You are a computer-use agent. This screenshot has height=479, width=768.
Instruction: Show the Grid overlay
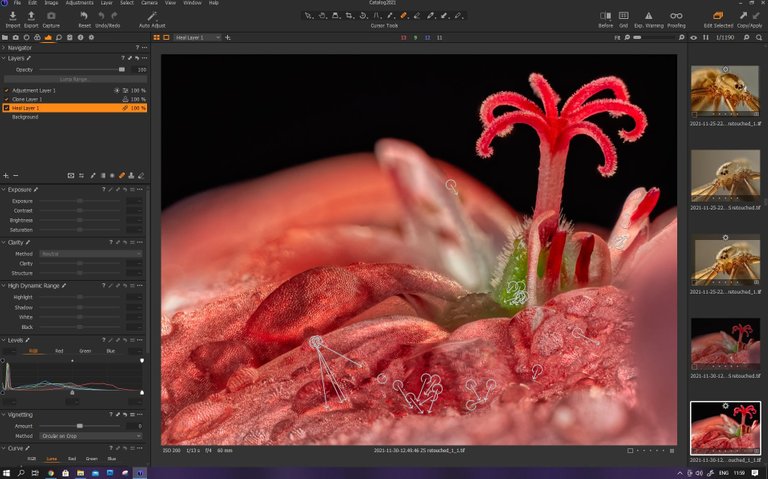[624, 16]
